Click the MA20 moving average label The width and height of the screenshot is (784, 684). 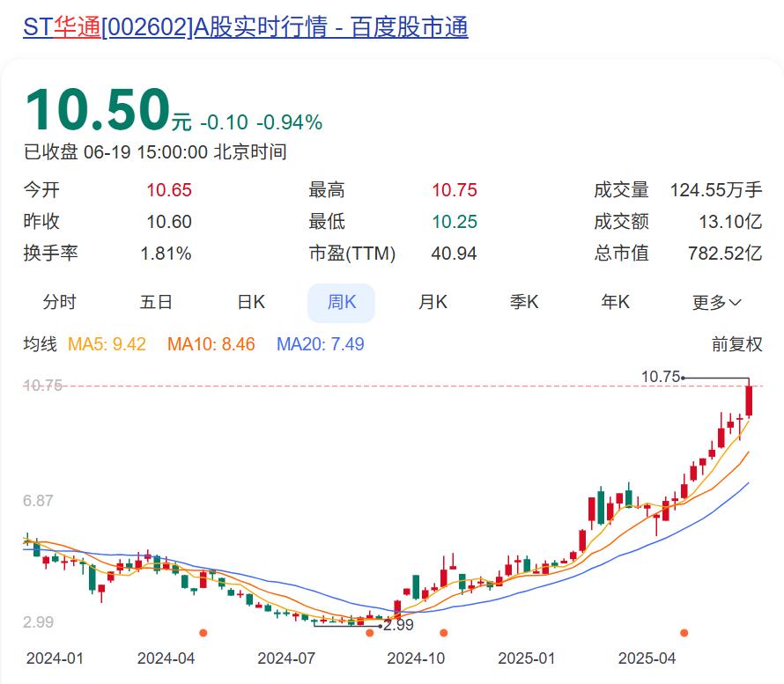tap(320, 344)
